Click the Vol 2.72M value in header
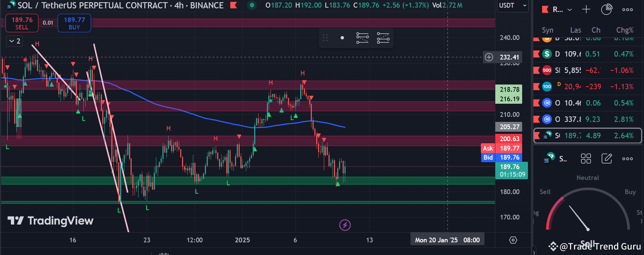Viewport: 644px width, 255px height. 447,5
